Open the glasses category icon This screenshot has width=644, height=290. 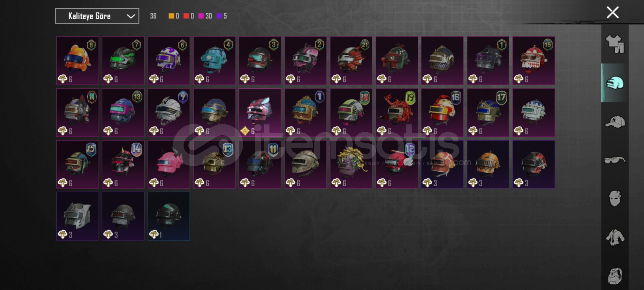(615, 160)
